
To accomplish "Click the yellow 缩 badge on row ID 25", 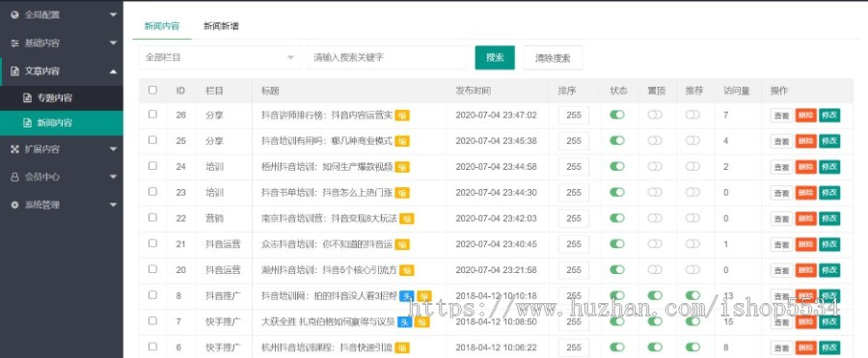I will pos(402,141).
